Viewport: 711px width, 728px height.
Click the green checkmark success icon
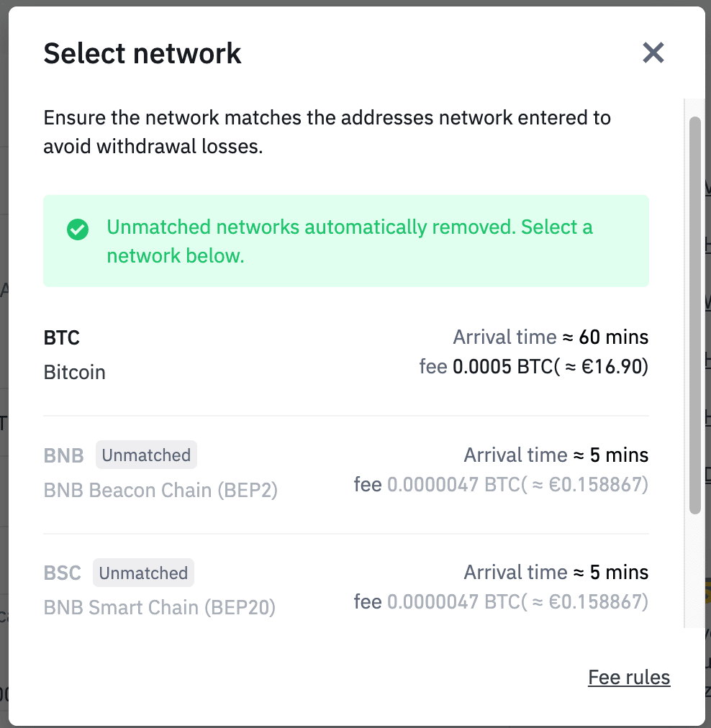78,229
